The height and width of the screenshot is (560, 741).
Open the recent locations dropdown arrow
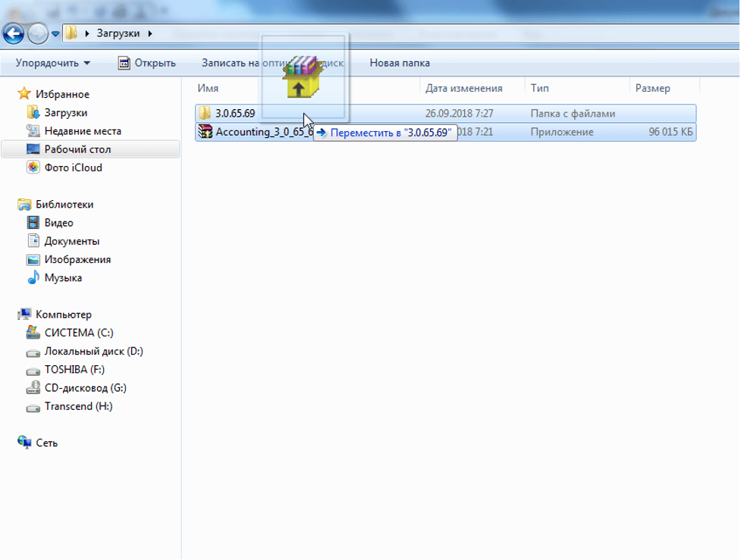(x=55, y=34)
